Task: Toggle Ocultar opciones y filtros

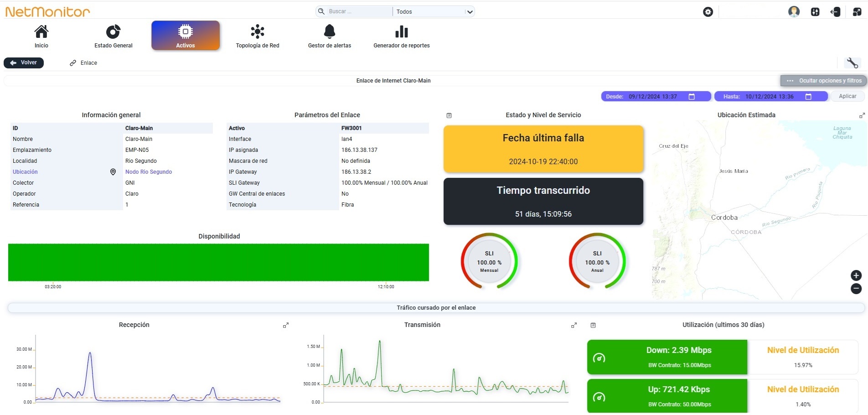Action: click(824, 81)
